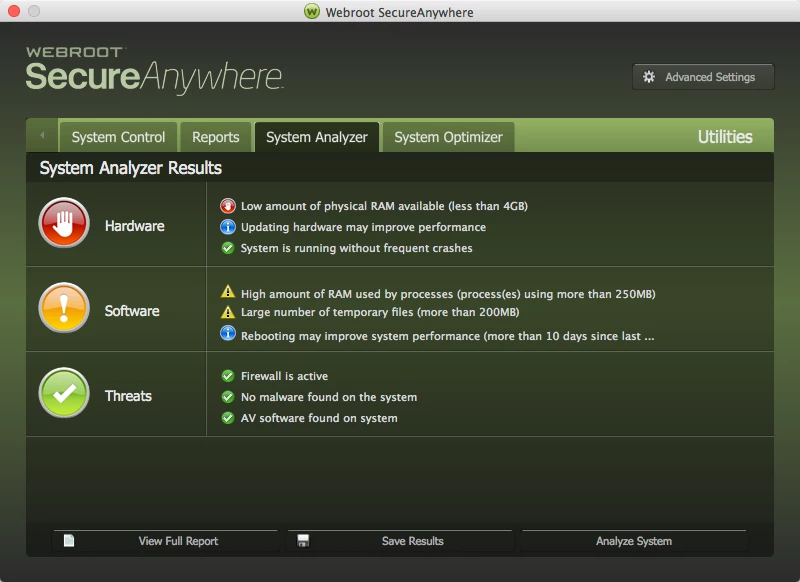The width and height of the screenshot is (800, 582).
Task: Open Advanced Settings
Action: 703,77
